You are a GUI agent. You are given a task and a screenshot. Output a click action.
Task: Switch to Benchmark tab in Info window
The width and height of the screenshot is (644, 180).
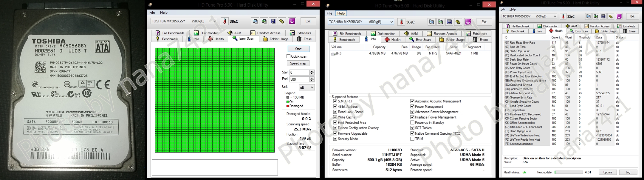click(344, 40)
